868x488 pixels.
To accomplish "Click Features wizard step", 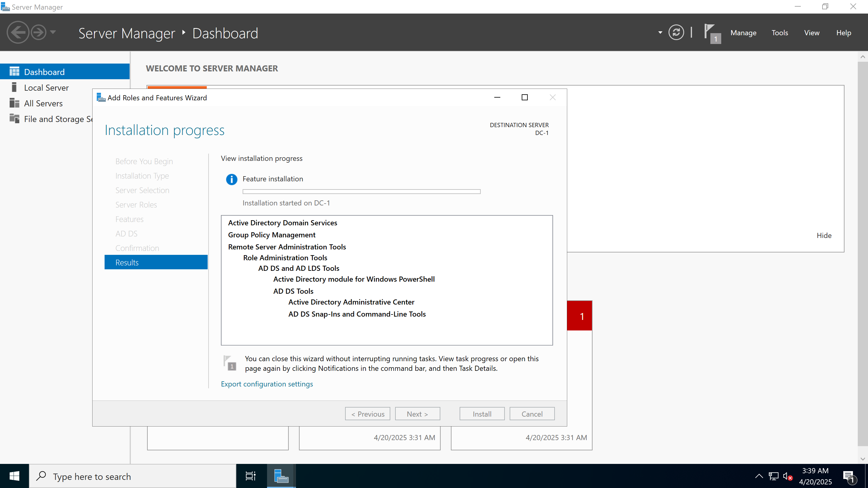I will (129, 219).
